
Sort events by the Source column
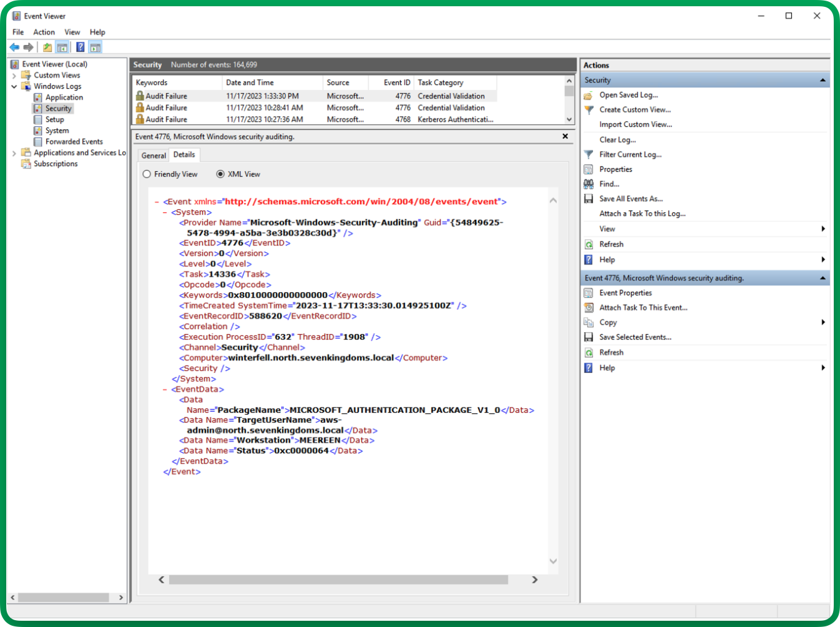(x=345, y=82)
